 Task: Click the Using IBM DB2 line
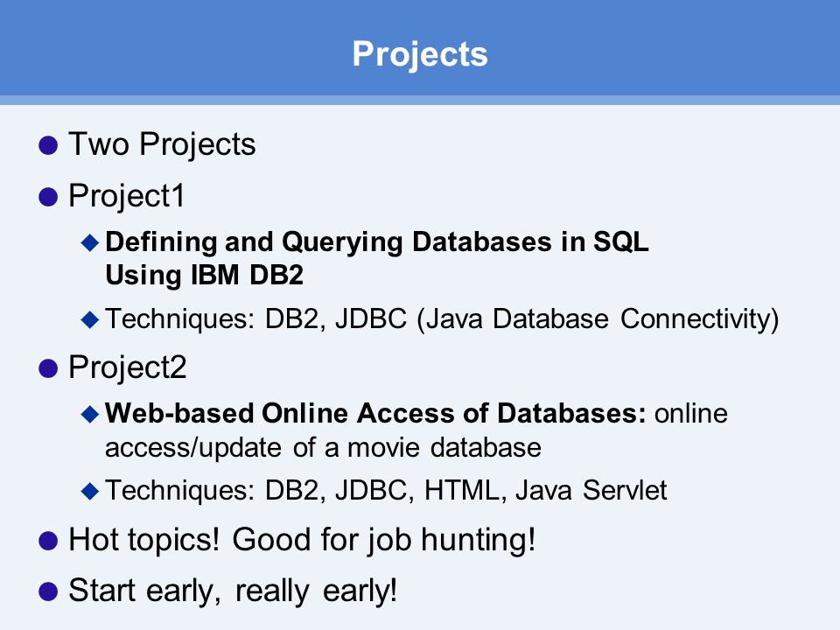click(204, 276)
